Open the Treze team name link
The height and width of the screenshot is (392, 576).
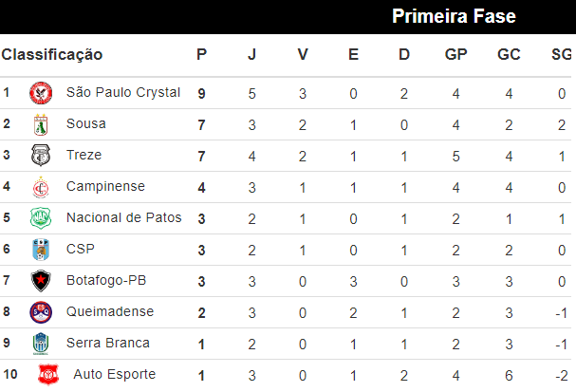[x=84, y=156]
